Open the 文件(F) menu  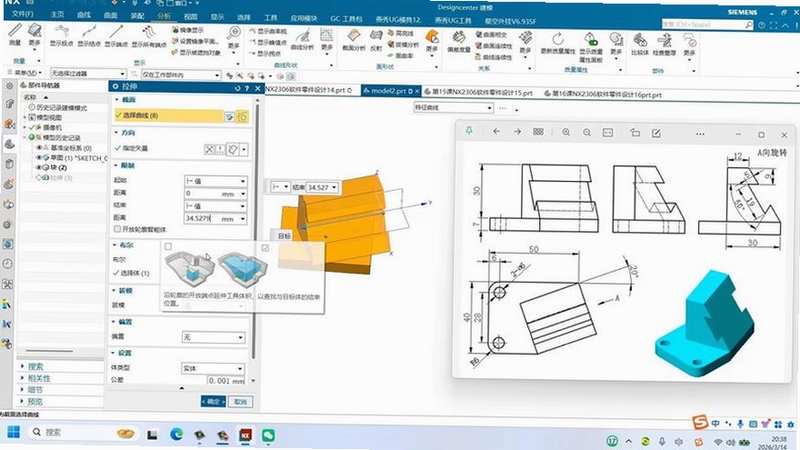(22, 14)
